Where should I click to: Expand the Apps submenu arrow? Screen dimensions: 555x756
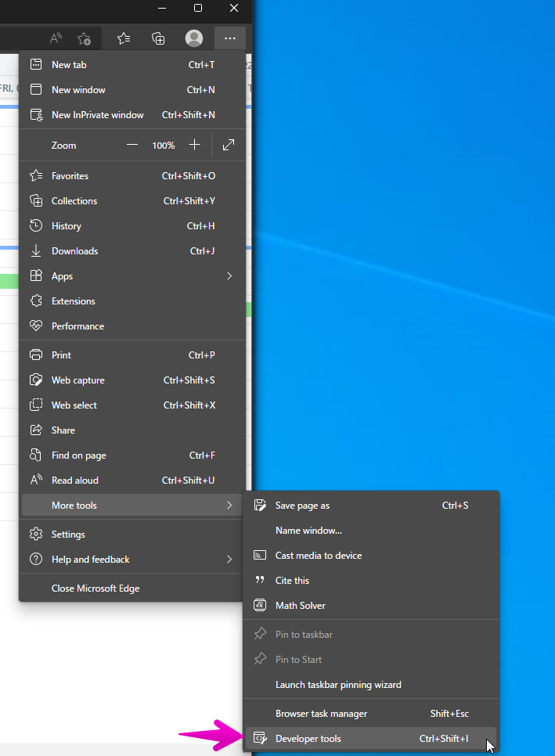click(x=229, y=276)
